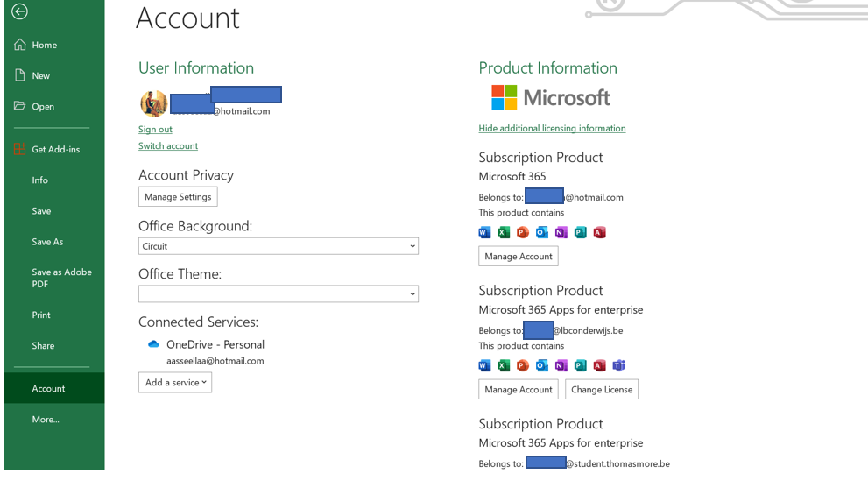Click Word icon under lbconderwijs.be subscription
This screenshot has width=868, height=502.
click(x=484, y=365)
